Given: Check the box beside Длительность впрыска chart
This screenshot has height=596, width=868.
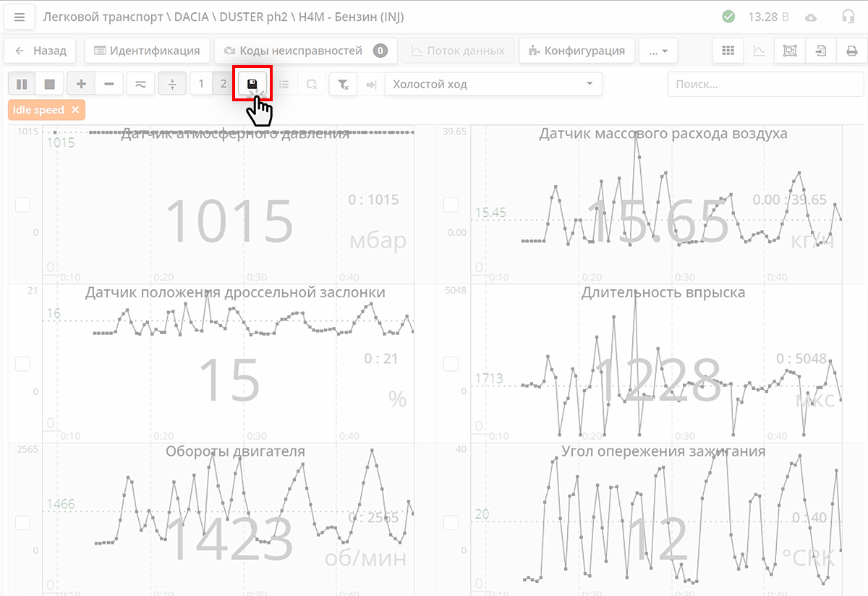Looking at the screenshot, I should click(x=451, y=364).
